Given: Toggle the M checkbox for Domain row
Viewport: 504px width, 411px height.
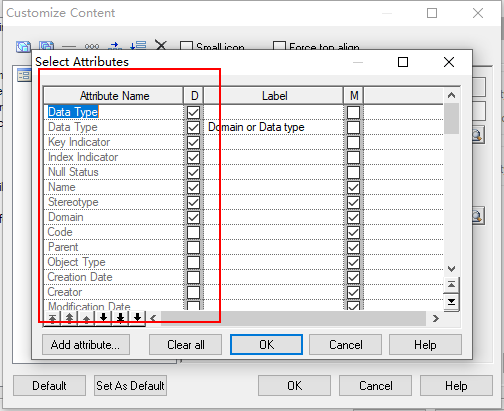Looking at the screenshot, I should [x=353, y=217].
